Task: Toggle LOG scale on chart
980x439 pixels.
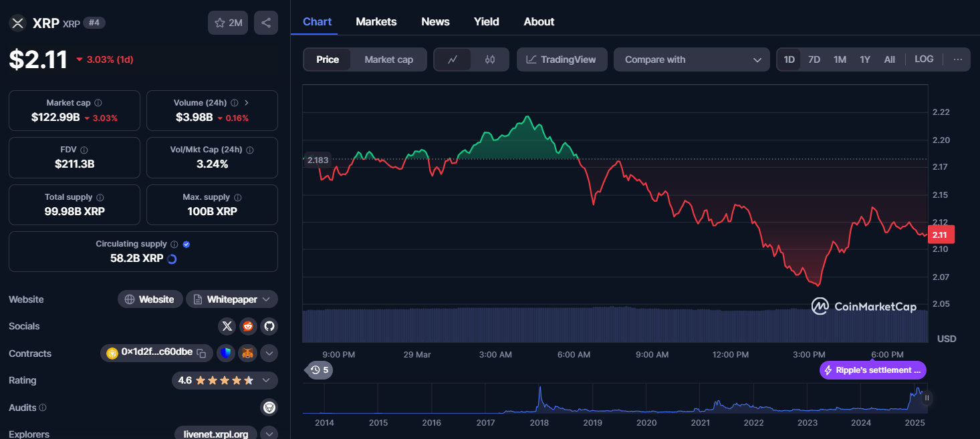Action: [x=924, y=59]
